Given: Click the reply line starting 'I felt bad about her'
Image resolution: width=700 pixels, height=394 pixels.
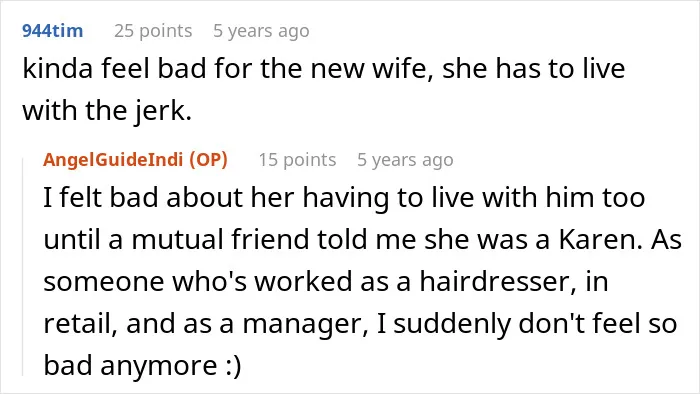Looking at the screenshot, I should tap(344, 198).
